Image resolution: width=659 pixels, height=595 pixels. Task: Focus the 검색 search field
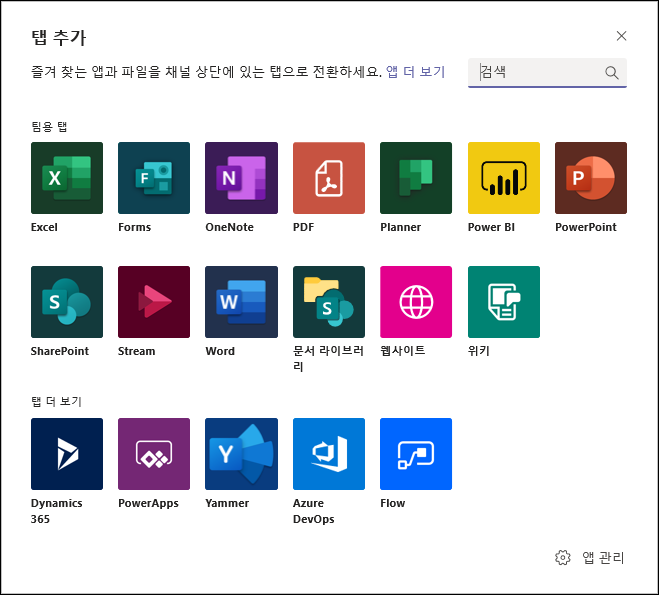pyautogui.click(x=547, y=73)
